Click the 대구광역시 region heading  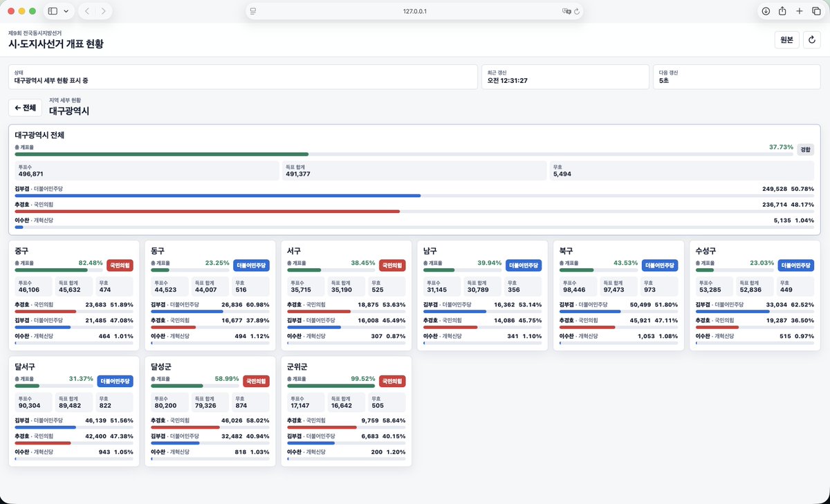point(69,111)
